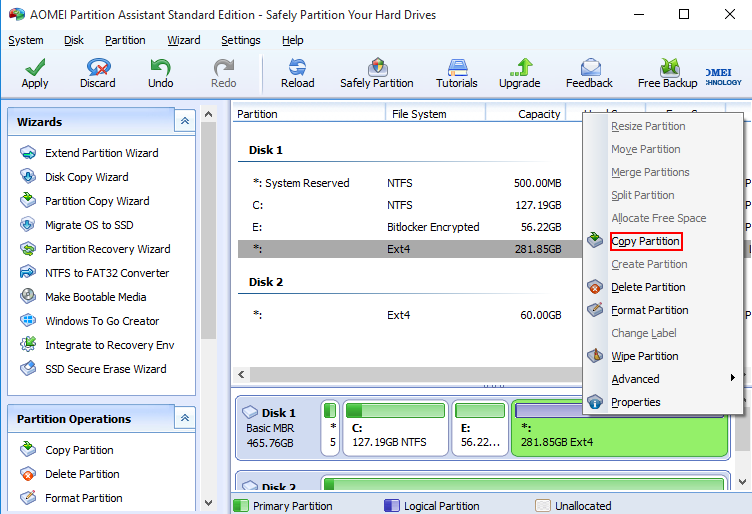The height and width of the screenshot is (514, 752).
Task: Launch the Partition Recovery Wizard
Action: click(107, 249)
